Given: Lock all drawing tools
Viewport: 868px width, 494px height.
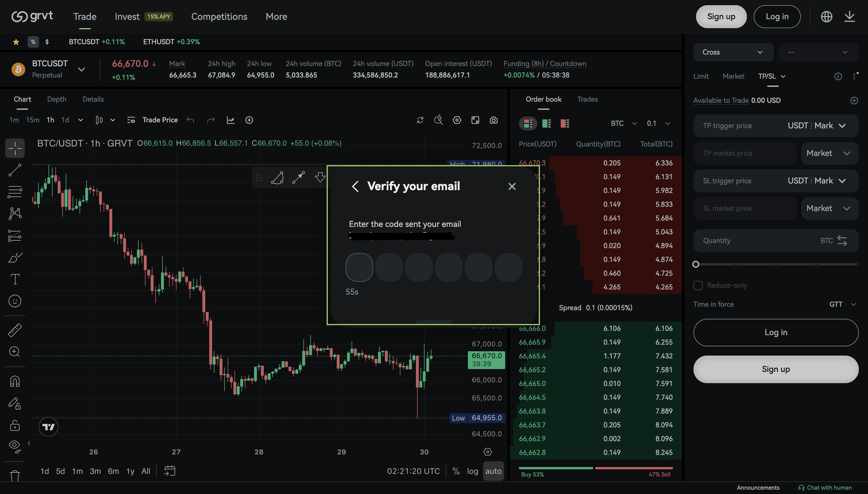Looking at the screenshot, I should 15,425.
